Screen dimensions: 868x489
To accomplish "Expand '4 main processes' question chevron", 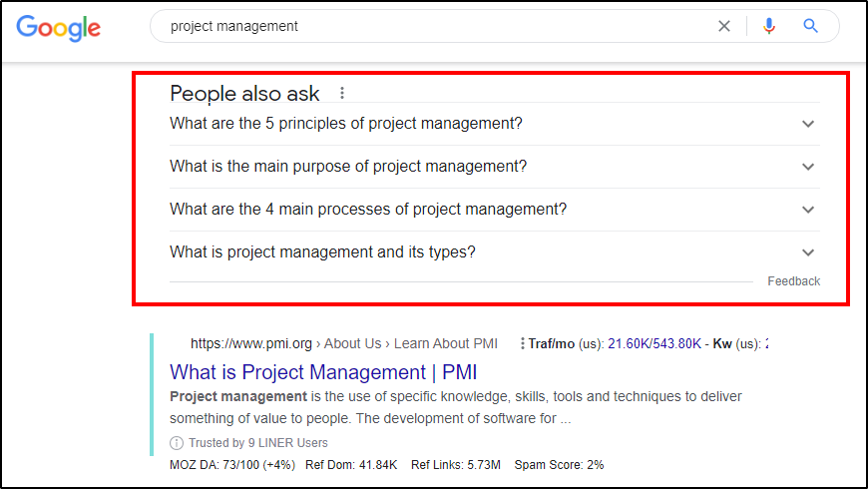I will pos(808,210).
